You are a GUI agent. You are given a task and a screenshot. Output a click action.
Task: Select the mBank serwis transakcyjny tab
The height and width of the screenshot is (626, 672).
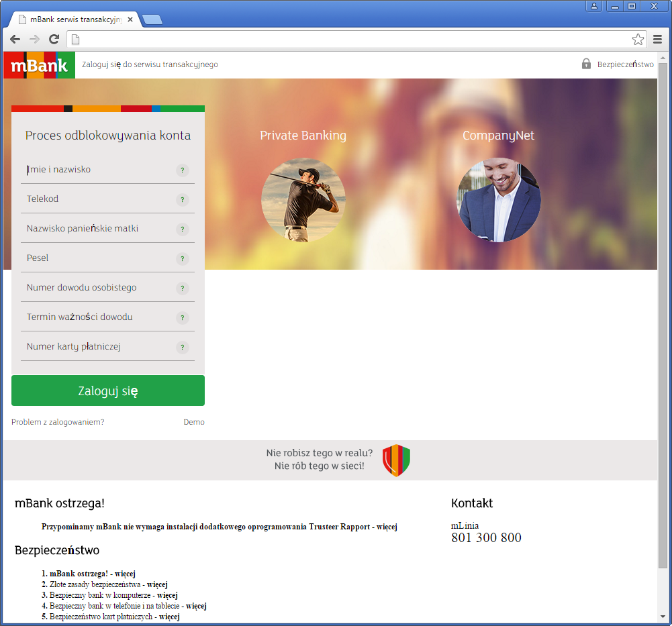[75, 19]
